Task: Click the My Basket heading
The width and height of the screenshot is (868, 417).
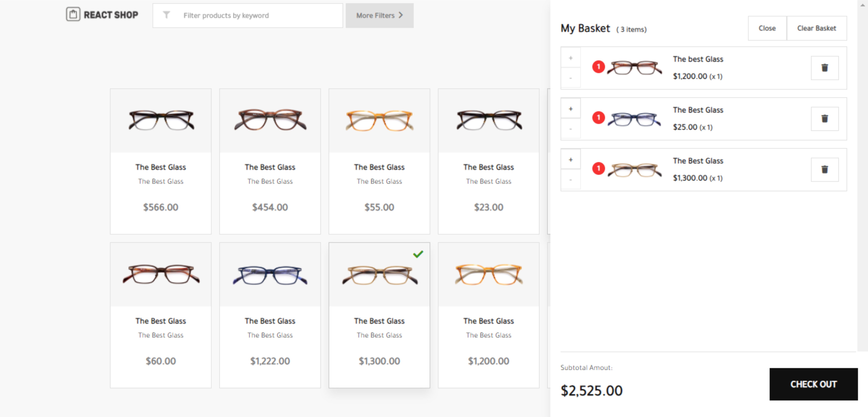Action: 585,28
